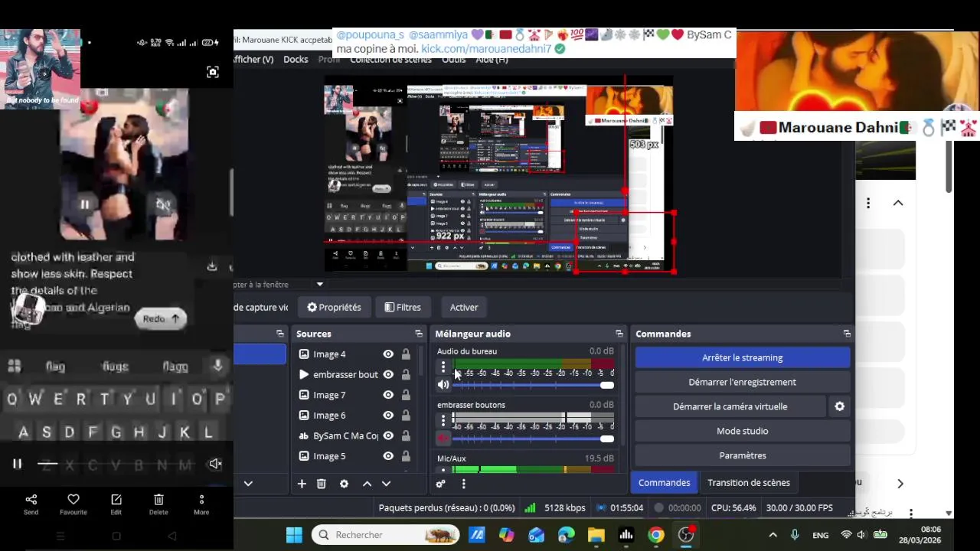The image size is (980, 551).
Task: Open audio mixer three-dot menu at bottom
Action: point(463,484)
